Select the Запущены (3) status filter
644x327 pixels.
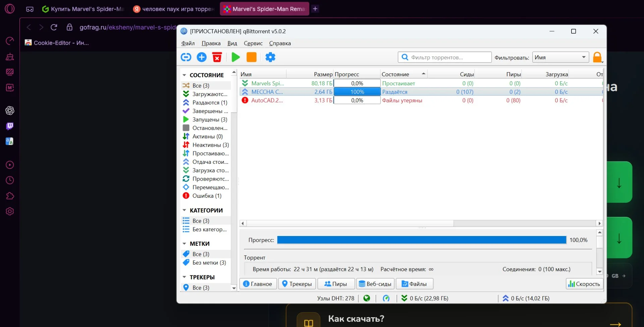point(206,120)
